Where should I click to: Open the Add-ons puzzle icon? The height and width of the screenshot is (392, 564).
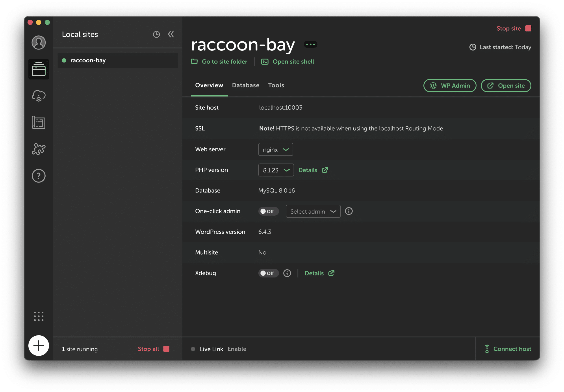point(39,149)
